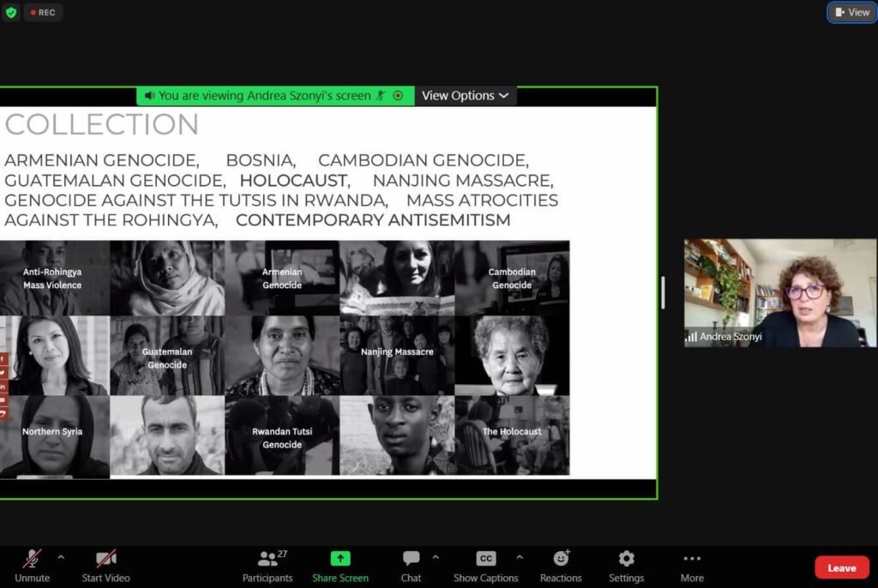Click the red Leave button
Image resolution: width=878 pixels, height=588 pixels.
pos(841,567)
